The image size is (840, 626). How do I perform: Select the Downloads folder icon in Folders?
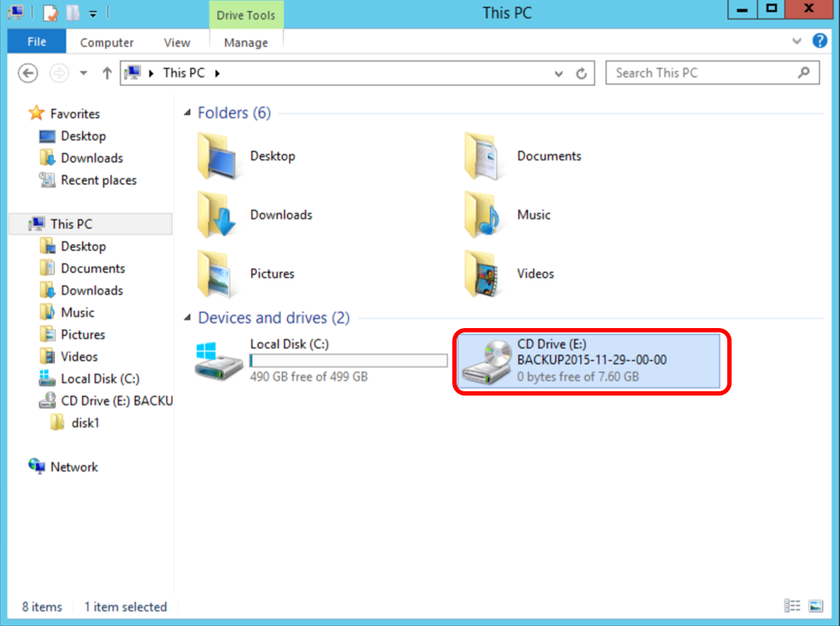pos(217,215)
